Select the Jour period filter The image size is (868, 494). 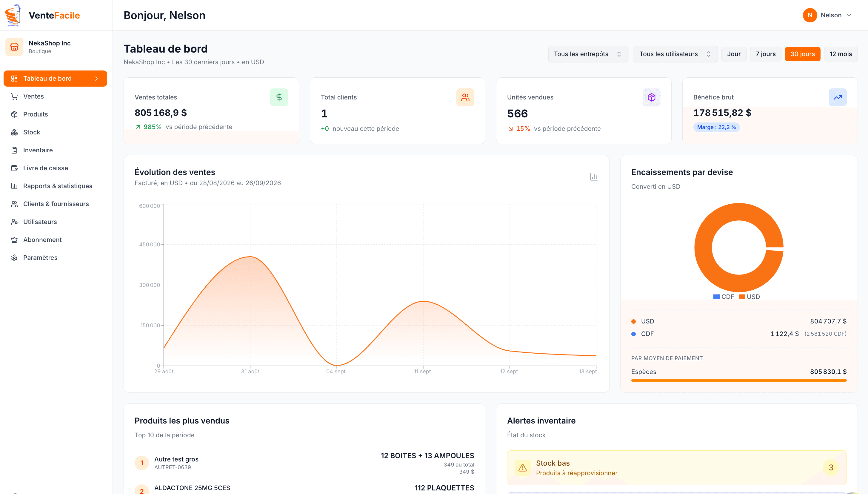(x=734, y=54)
